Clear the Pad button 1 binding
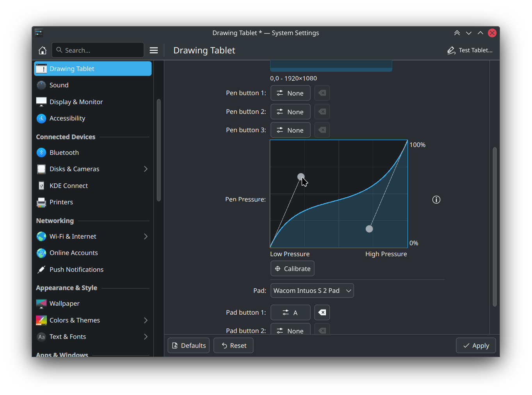The height and width of the screenshot is (395, 532). [322, 312]
